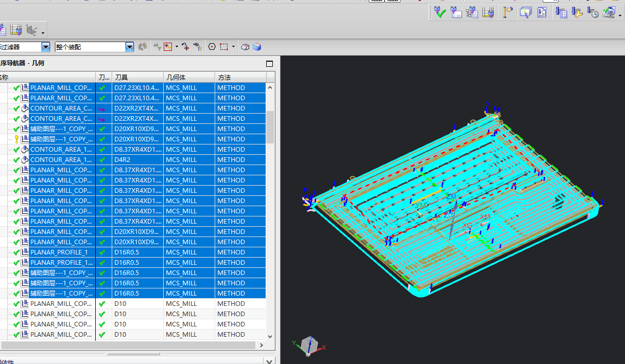Click the dashed rectangle selection icon
Viewport: 625px width, 364px height.
click(x=224, y=47)
